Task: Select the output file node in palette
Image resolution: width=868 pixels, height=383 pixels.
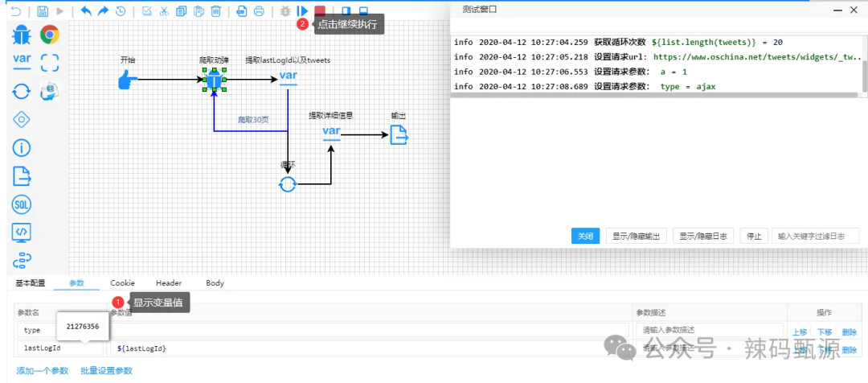Action: pyautogui.click(x=22, y=176)
